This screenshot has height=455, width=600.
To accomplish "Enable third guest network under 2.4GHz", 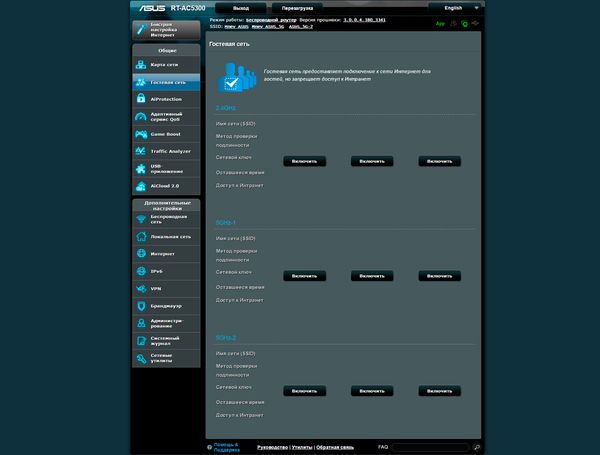I will pyautogui.click(x=440, y=161).
